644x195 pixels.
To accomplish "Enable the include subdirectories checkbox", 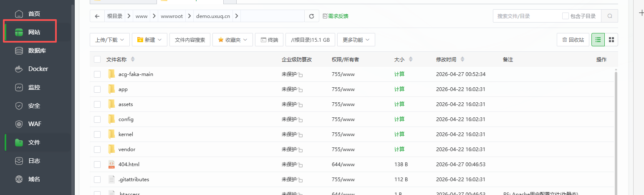I will 566,16.
